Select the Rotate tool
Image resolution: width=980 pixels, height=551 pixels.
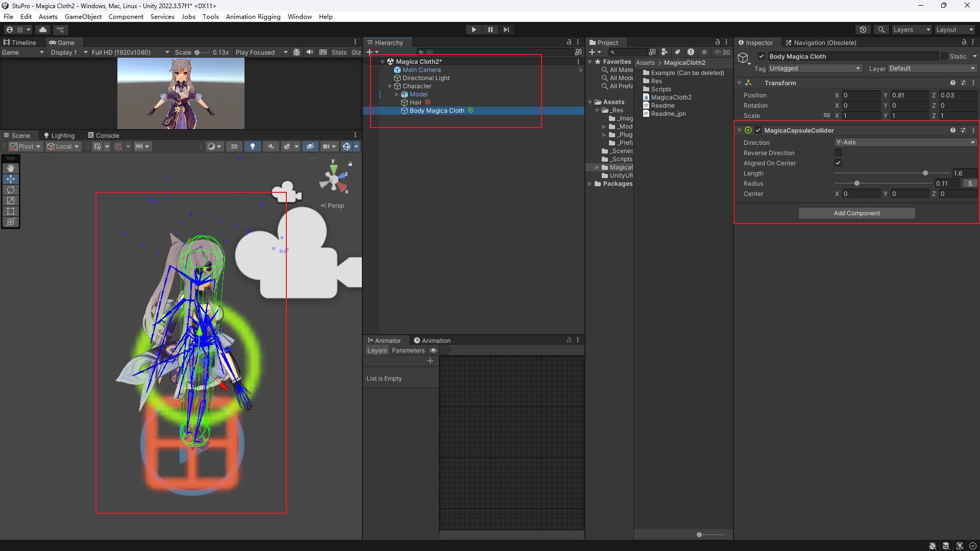click(11, 190)
